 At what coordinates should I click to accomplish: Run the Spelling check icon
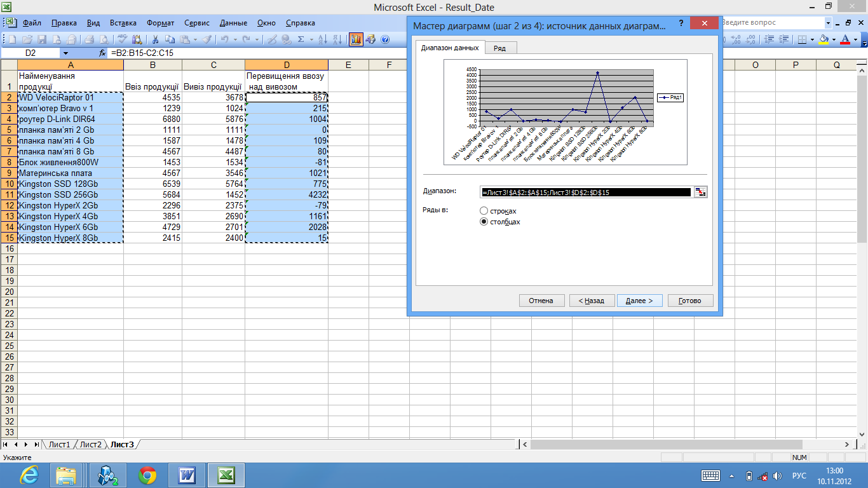122,39
